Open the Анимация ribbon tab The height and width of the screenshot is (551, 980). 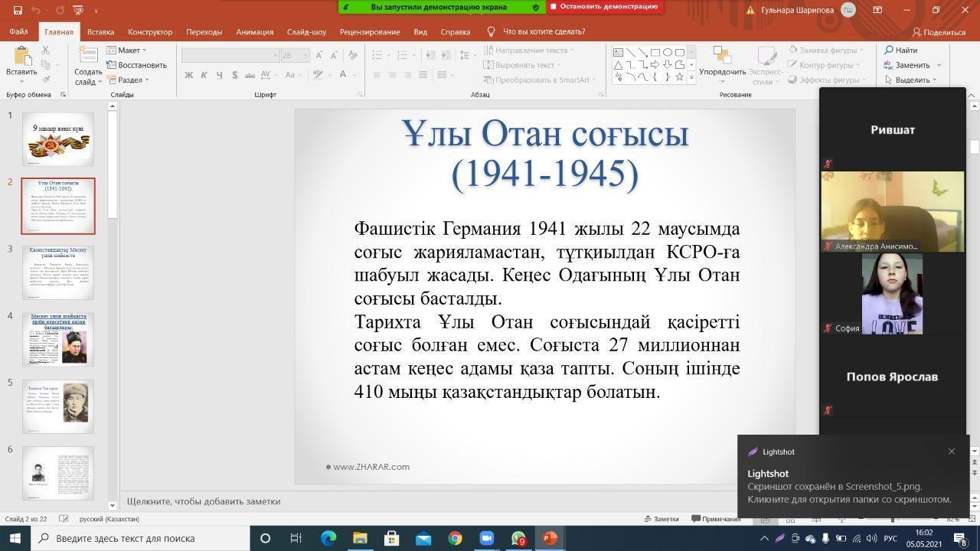pos(254,32)
